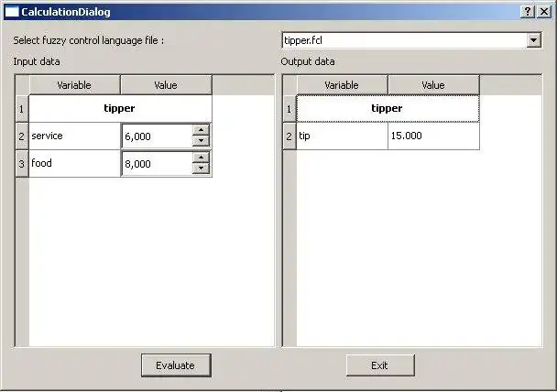Decrease the service value with down arrow
Viewport: 557px width, 392px height.
tap(201, 141)
